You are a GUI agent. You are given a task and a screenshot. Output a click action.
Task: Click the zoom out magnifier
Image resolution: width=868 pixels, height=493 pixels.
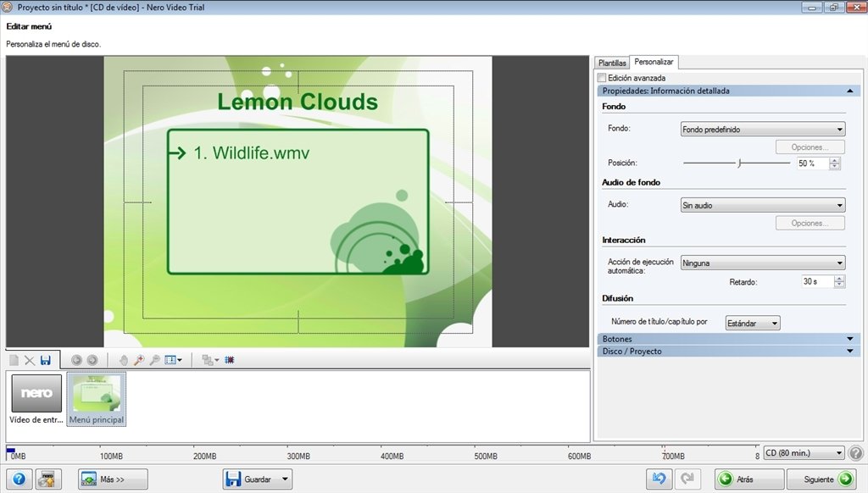pyautogui.click(x=154, y=360)
